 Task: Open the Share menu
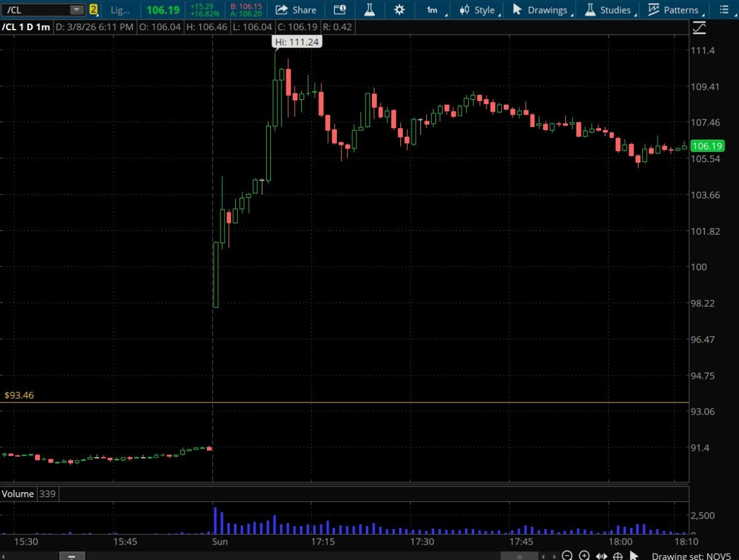(x=296, y=10)
